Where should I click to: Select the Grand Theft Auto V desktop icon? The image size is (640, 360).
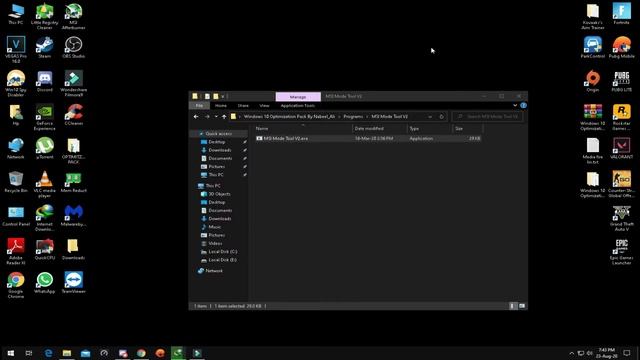(x=622, y=218)
